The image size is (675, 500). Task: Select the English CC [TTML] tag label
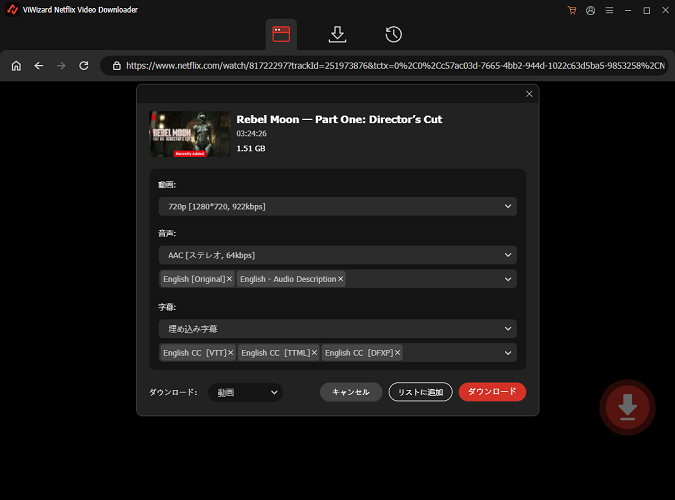(x=276, y=353)
